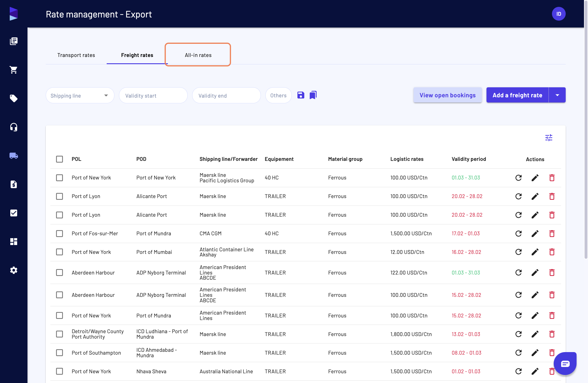Click the Validity end field

click(x=227, y=95)
